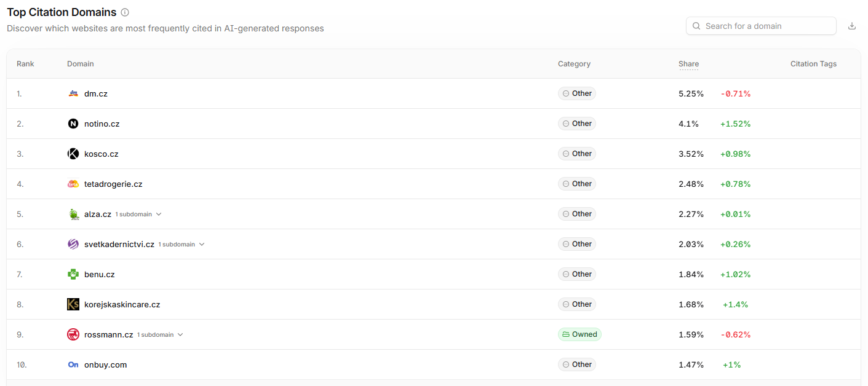Expand the rossmann.cz subdomain chevron
The width and height of the screenshot is (868, 386).
pyautogui.click(x=180, y=335)
